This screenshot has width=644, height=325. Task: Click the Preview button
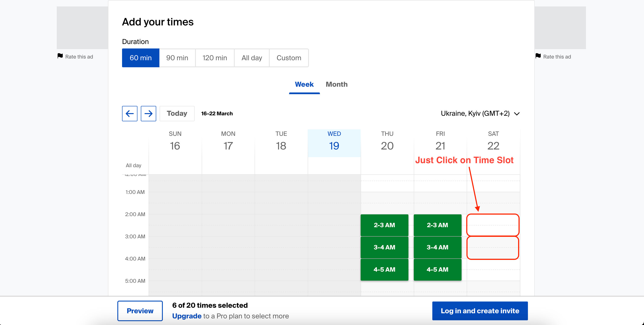(140, 311)
